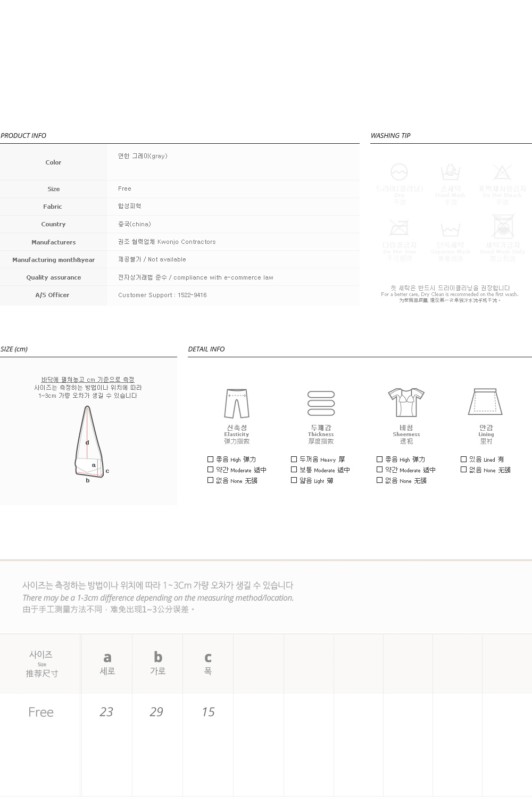The width and height of the screenshot is (532, 812).
Task: Click the Sheerness shirt icon
Action: [406, 403]
